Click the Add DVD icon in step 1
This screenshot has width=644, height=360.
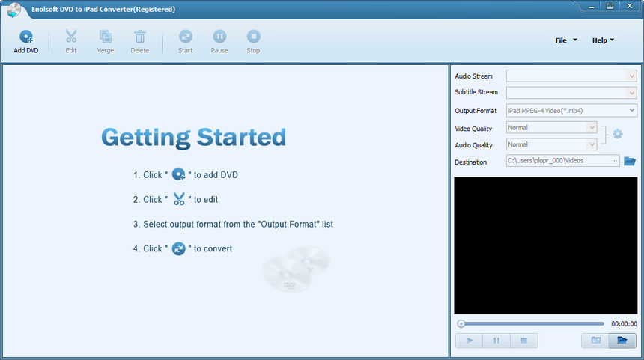(179, 174)
